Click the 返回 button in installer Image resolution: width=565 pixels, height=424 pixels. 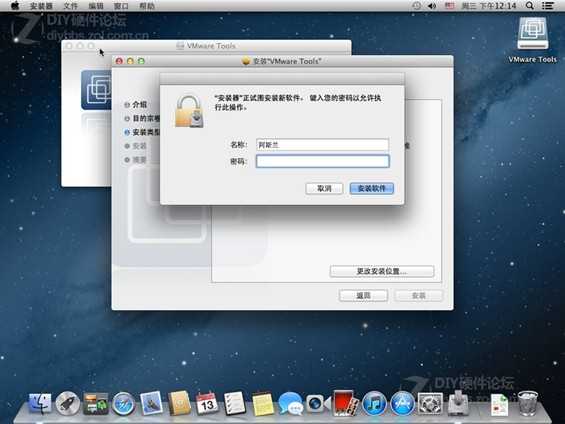pos(364,296)
